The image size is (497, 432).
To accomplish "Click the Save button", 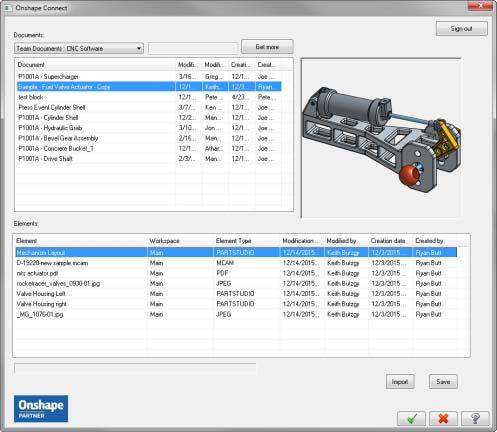I will coord(443,382).
